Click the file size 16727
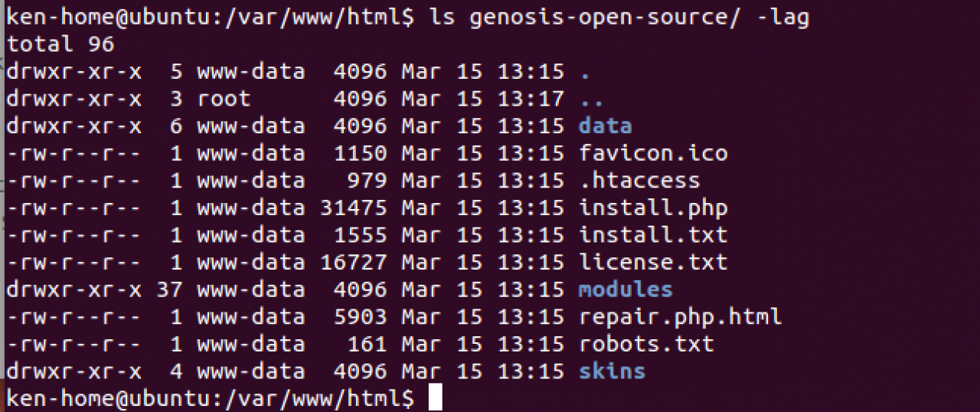 (x=353, y=262)
